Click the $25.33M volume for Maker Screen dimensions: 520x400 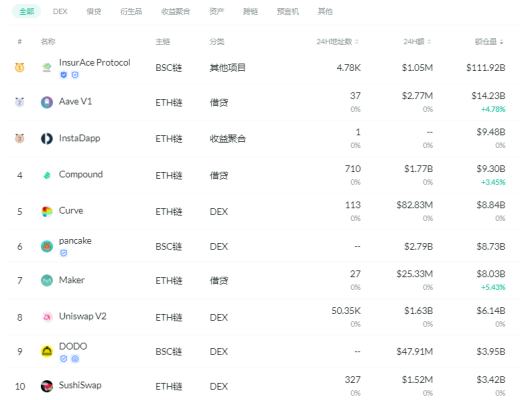click(415, 274)
